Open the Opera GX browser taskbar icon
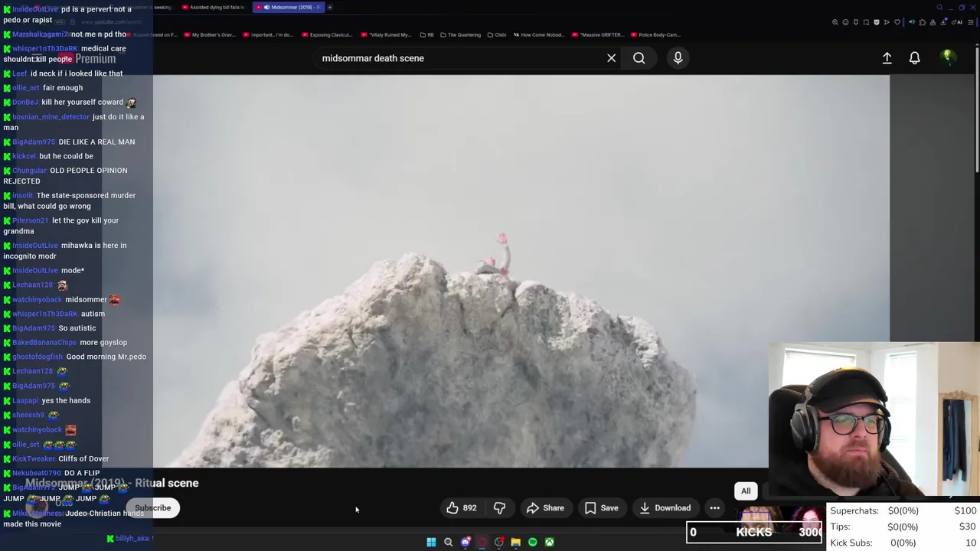Screen dimensions: 980x551 click(482, 542)
